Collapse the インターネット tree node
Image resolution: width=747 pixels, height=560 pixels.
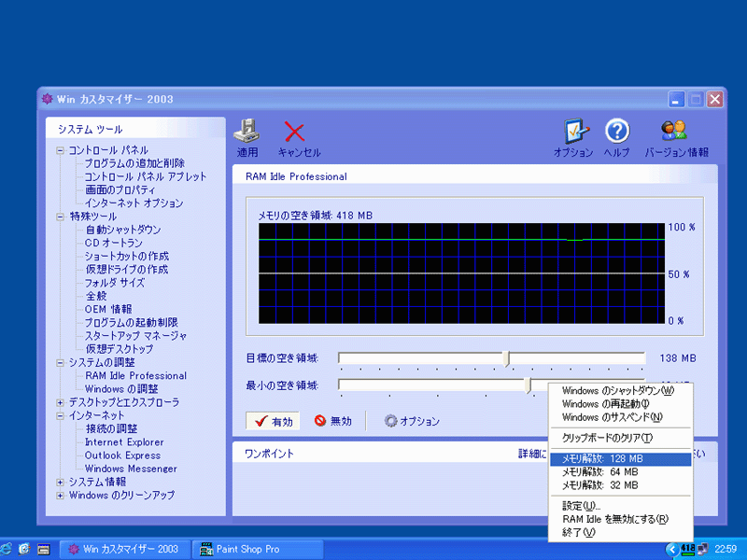pyautogui.click(x=60, y=415)
